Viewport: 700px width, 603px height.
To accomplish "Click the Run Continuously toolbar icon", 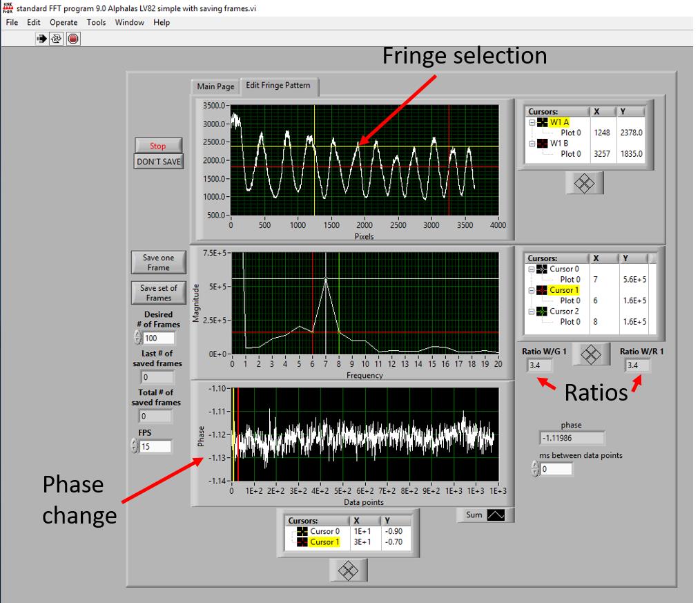I will tap(57, 39).
